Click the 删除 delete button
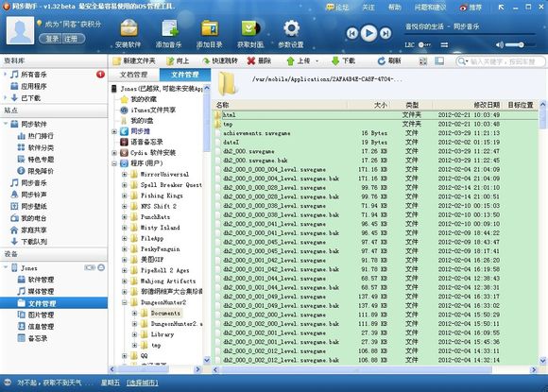Screen dimensions: 548x392 point(259,60)
